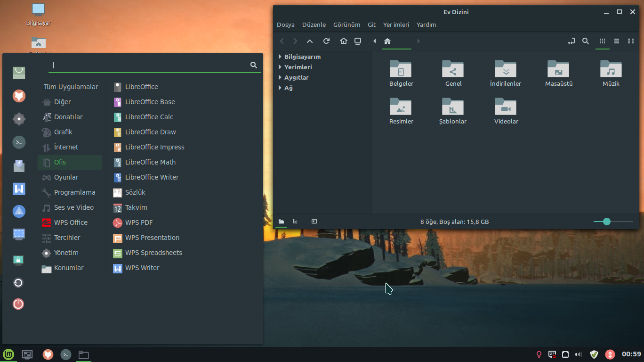644x362 pixels.
Task: Click the search magnifier in the file manager
Action: 586,41
